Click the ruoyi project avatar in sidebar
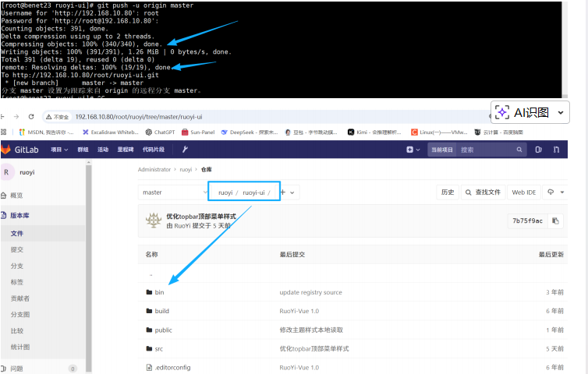 tap(6, 172)
